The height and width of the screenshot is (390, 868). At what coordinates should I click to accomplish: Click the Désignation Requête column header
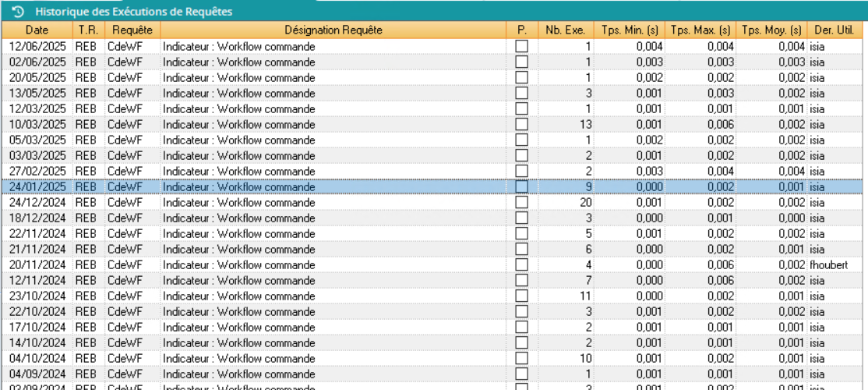tap(333, 30)
